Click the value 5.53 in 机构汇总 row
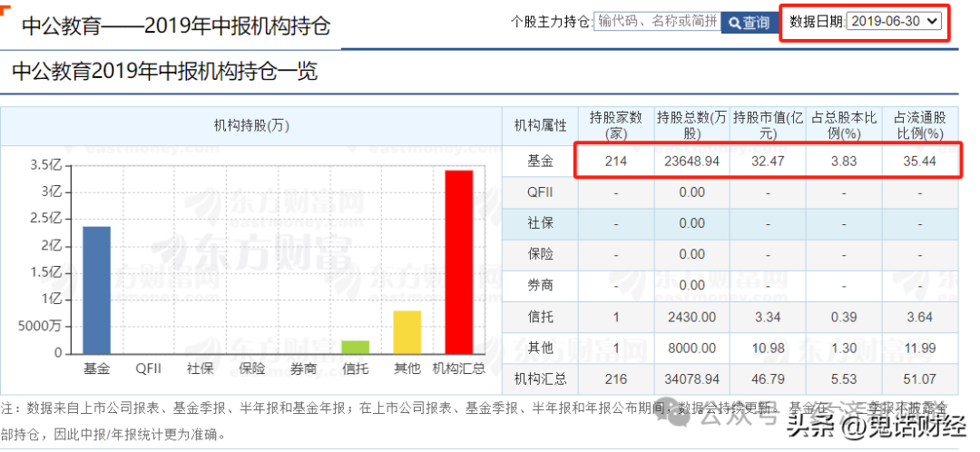Image resolution: width=980 pixels, height=452 pixels. coord(844,378)
